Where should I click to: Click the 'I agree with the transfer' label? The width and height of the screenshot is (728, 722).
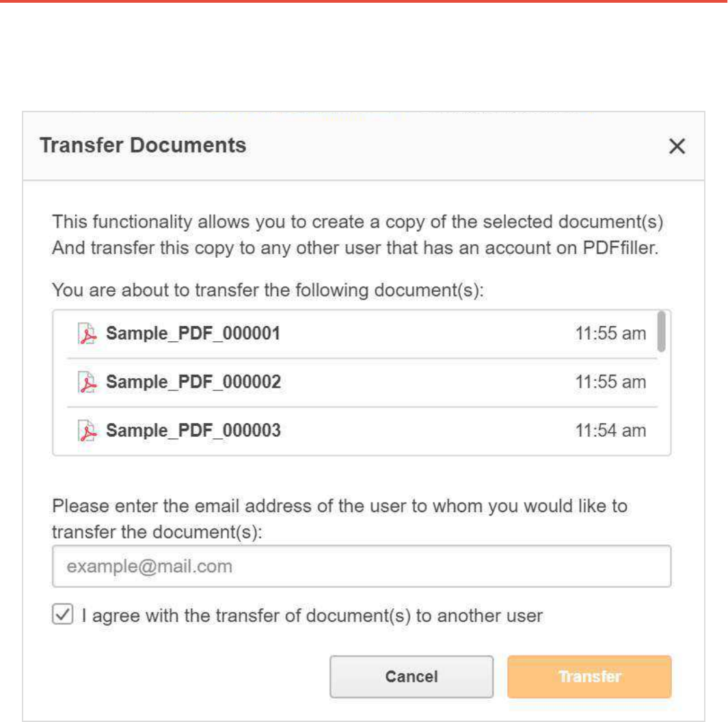coord(312,615)
